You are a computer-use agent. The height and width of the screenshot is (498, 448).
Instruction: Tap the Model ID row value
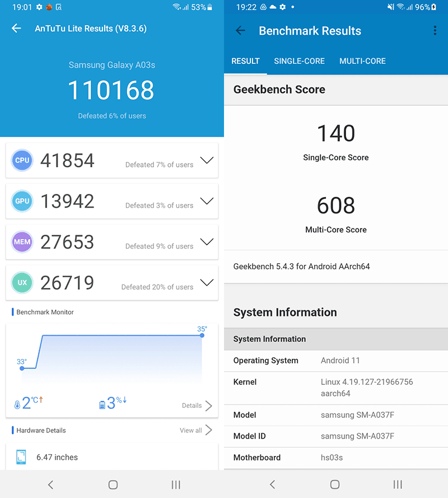[357, 436]
